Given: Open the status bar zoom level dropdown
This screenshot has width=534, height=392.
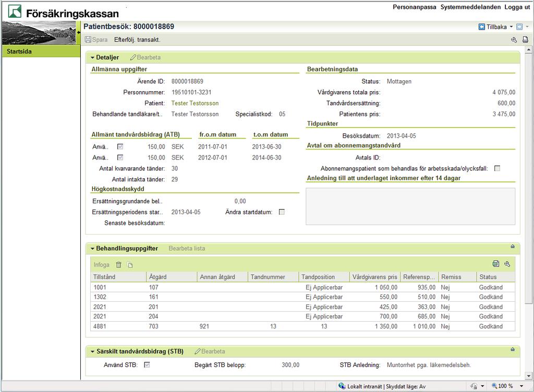Looking at the screenshot, I should coord(521,386).
